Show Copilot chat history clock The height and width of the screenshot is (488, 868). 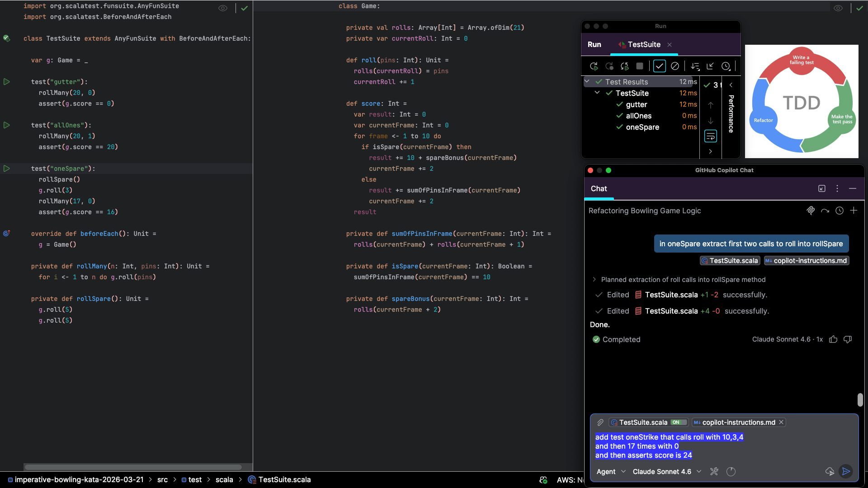tap(839, 211)
